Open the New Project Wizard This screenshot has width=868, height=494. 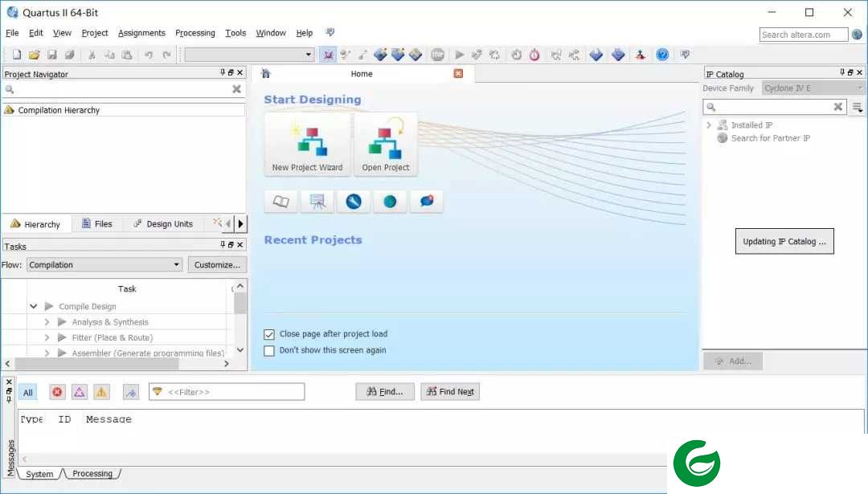[307, 145]
